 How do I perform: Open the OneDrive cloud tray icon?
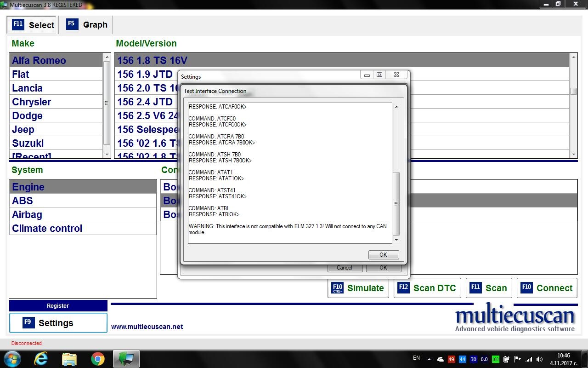[441, 359]
